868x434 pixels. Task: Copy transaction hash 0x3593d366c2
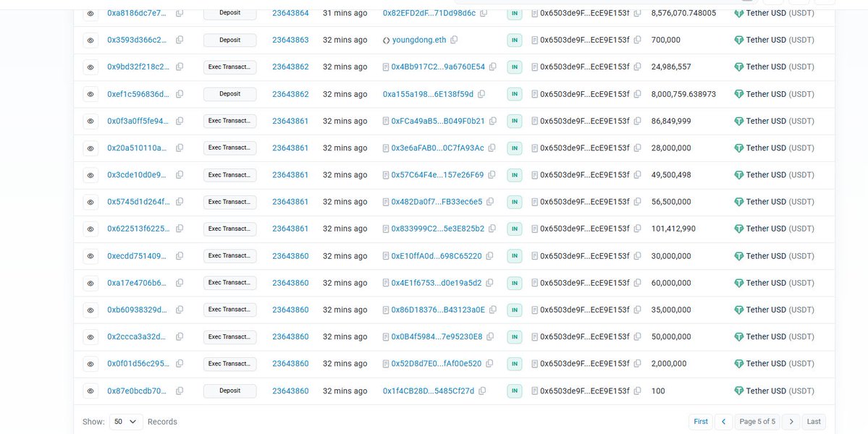180,40
